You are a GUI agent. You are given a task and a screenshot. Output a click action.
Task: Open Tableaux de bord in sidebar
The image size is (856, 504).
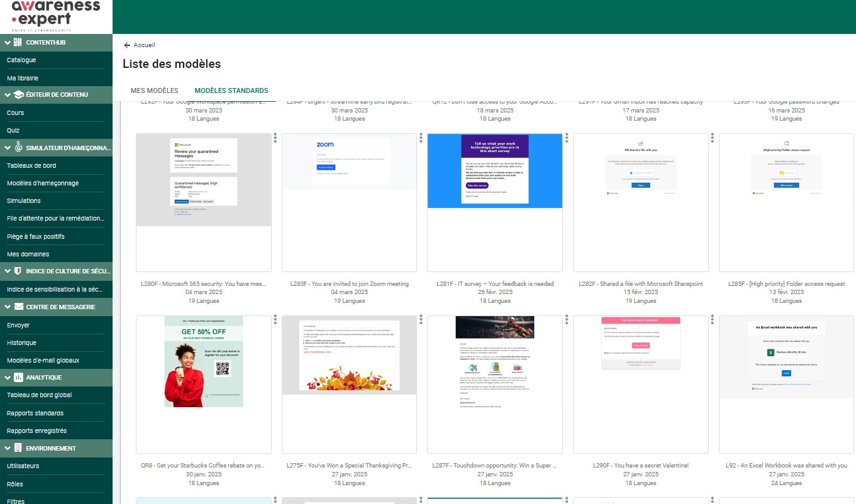(x=31, y=165)
